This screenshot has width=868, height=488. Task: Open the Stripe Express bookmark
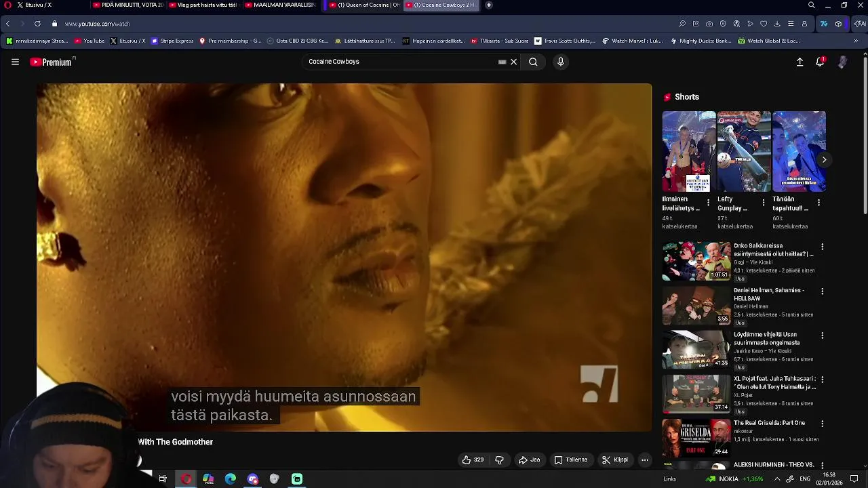[172, 41]
